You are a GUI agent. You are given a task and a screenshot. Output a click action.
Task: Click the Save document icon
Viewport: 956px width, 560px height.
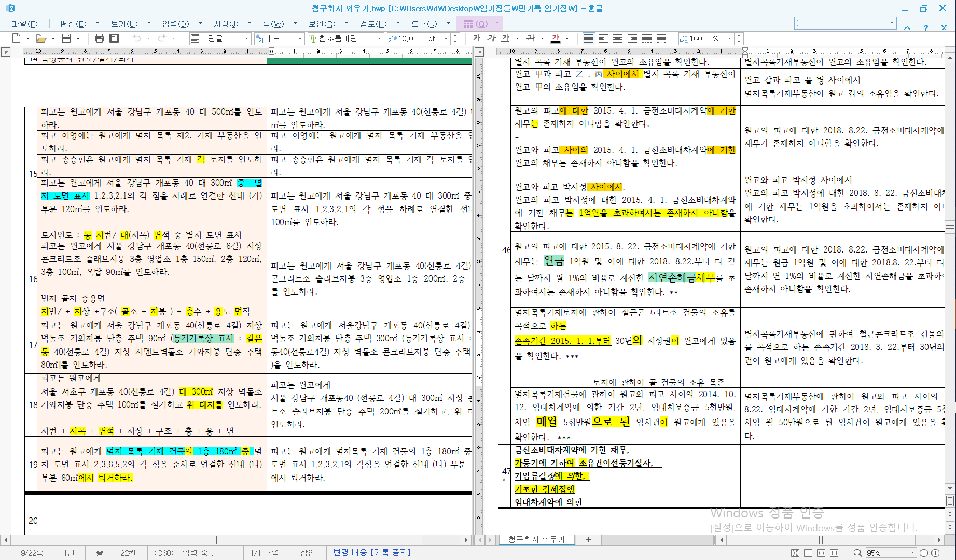[x=66, y=38]
